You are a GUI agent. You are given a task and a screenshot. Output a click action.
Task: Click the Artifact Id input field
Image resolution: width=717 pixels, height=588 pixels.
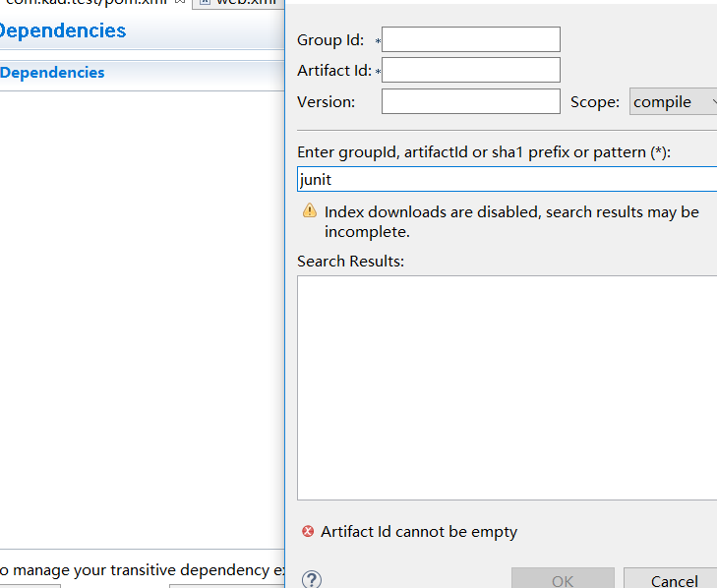click(x=470, y=70)
